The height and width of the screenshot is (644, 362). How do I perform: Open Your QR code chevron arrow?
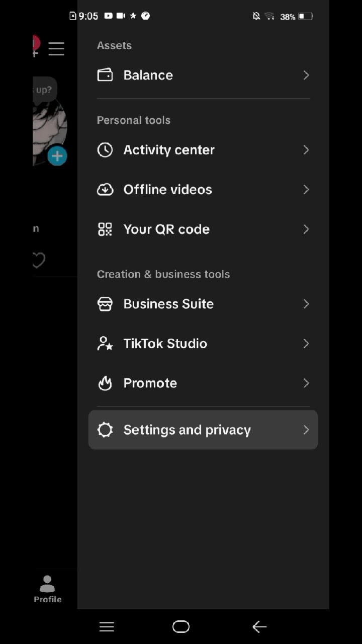[x=306, y=229]
